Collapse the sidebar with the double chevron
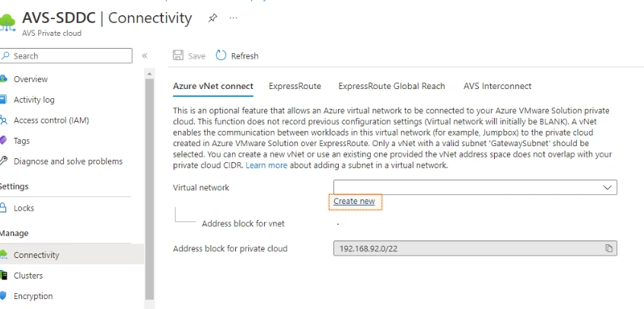 tap(145, 56)
